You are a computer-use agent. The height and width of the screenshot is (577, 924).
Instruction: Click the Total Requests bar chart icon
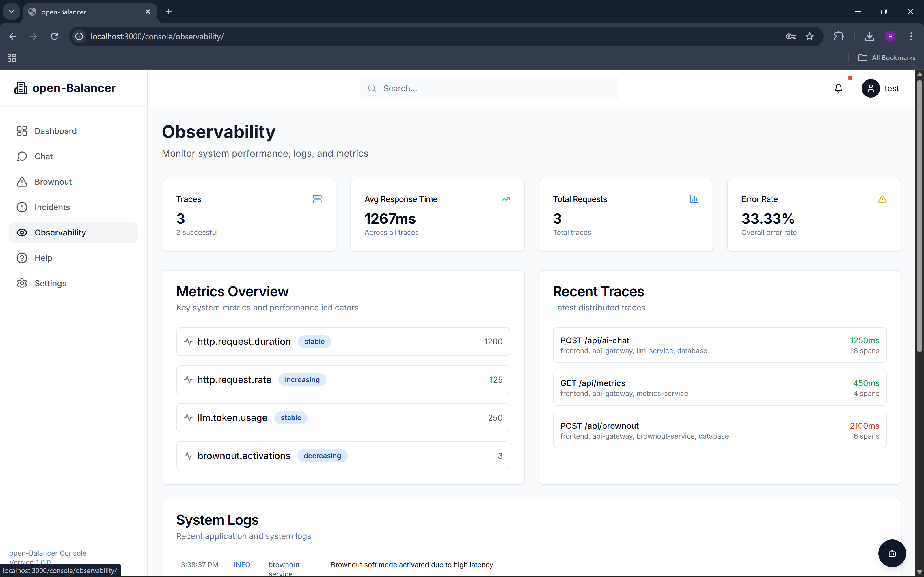coord(694,199)
